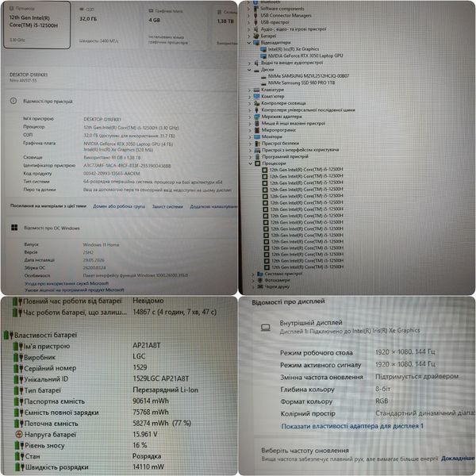Click the Код продукту value 00342-20993-13565-AAOEM
The width and height of the screenshot is (476, 476).
(x=111, y=174)
